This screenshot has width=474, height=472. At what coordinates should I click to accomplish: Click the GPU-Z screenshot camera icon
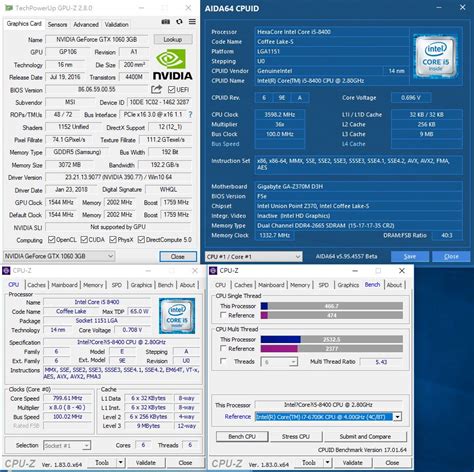pyautogui.click(x=166, y=22)
